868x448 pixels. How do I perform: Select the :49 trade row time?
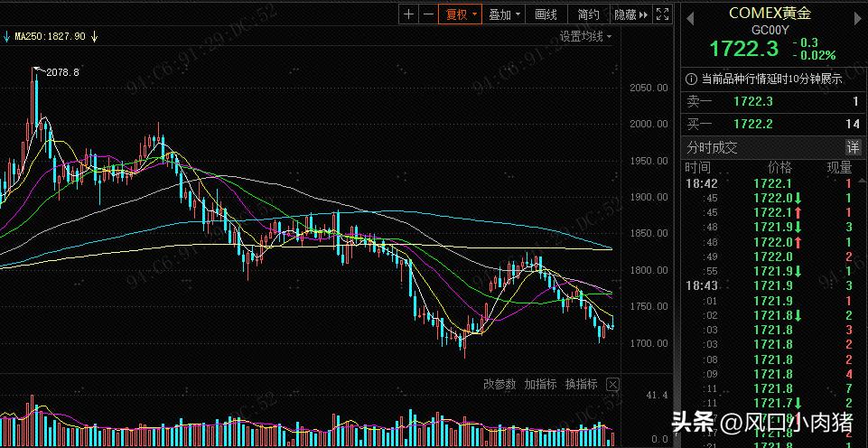pos(709,257)
